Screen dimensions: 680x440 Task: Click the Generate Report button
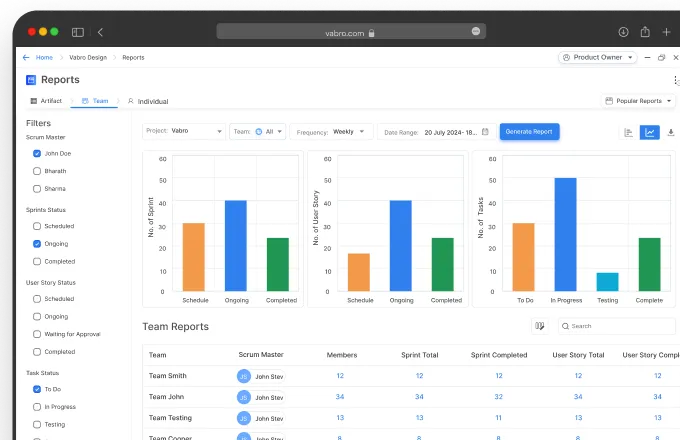click(529, 131)
